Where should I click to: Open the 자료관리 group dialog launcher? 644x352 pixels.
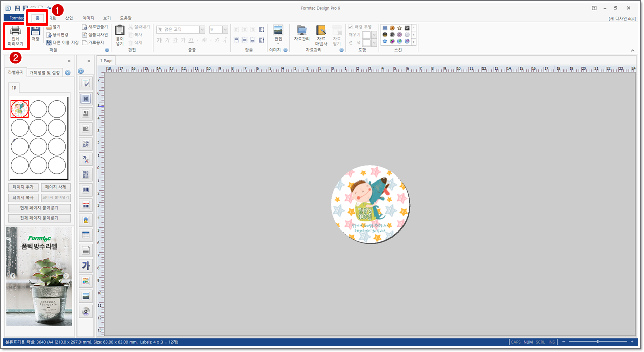click(x=341, y=50)
